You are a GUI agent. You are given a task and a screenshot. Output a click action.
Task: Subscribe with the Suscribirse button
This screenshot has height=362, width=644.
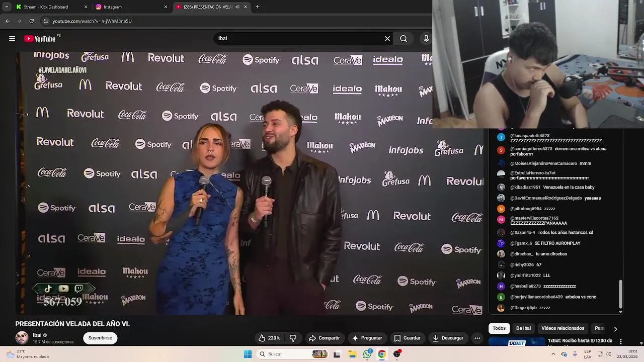pyautogui.click(x=100, y=338)
